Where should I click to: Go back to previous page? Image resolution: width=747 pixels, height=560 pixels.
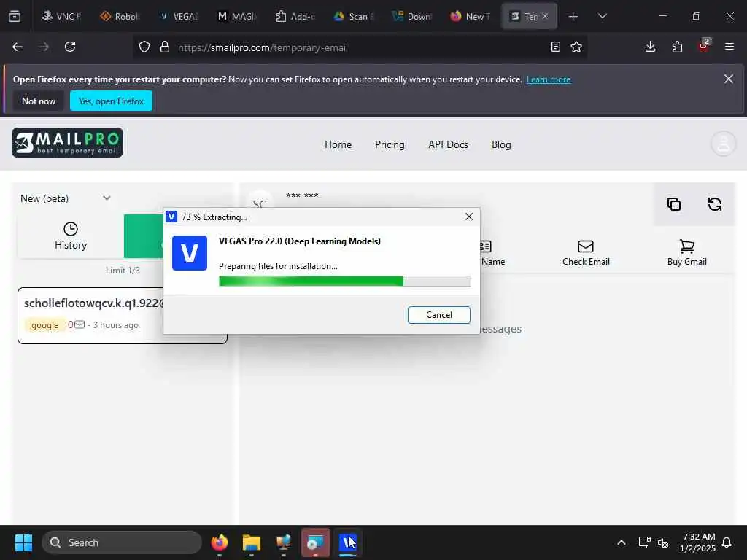coord(18,47)
